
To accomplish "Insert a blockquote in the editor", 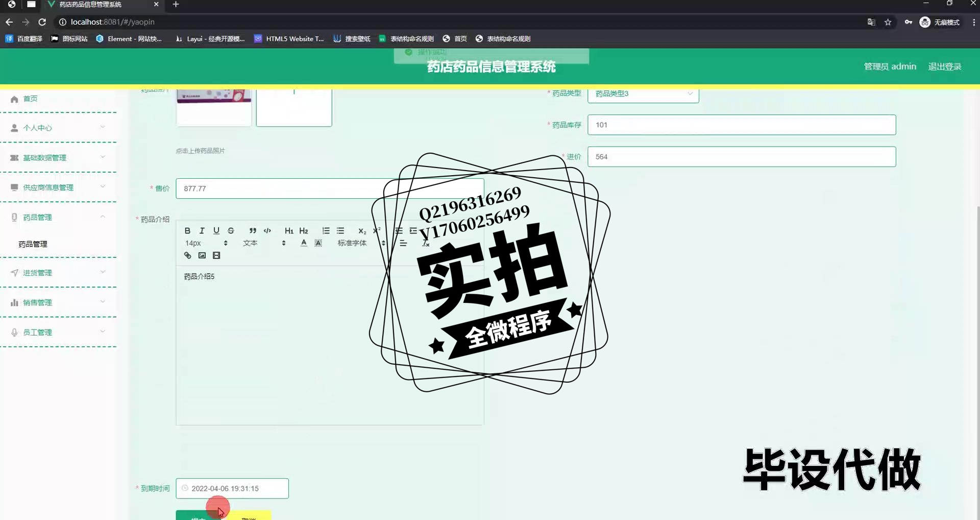I will (253, 231).
